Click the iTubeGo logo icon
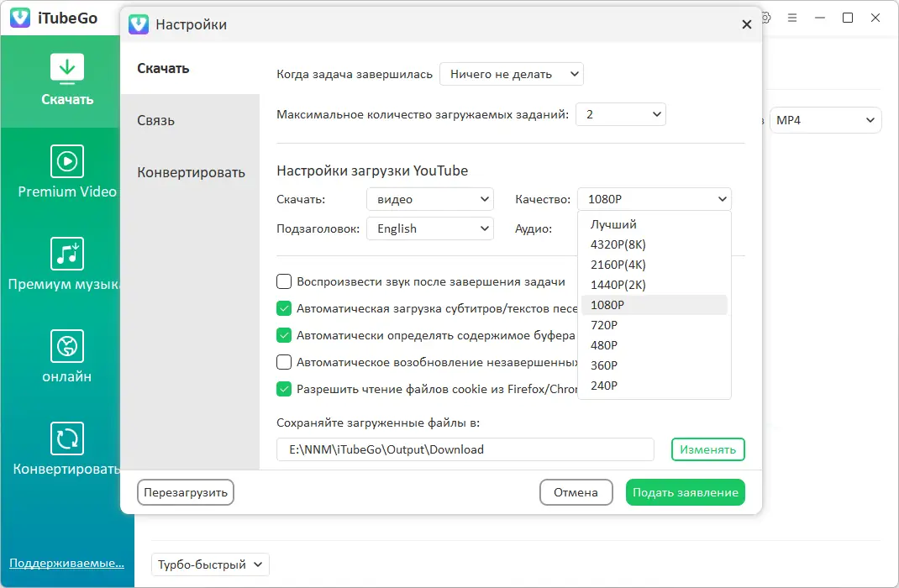The image size is (899, 588). [19, 18]
